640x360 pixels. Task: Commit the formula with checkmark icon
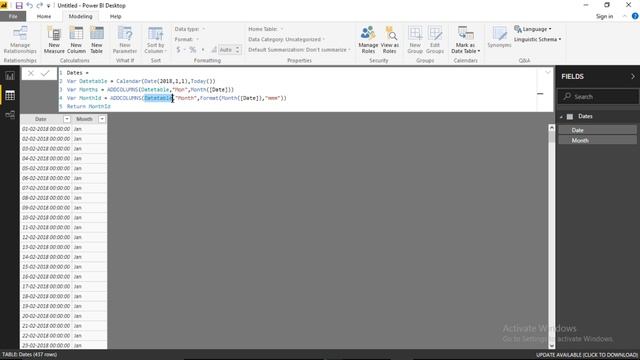pyautogui.click(x=45, y=73)
